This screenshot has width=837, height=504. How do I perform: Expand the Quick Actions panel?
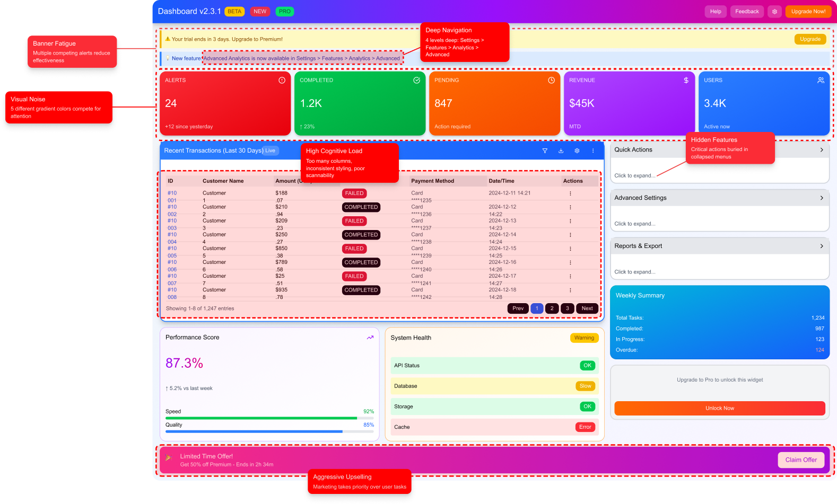click(822, 150)
